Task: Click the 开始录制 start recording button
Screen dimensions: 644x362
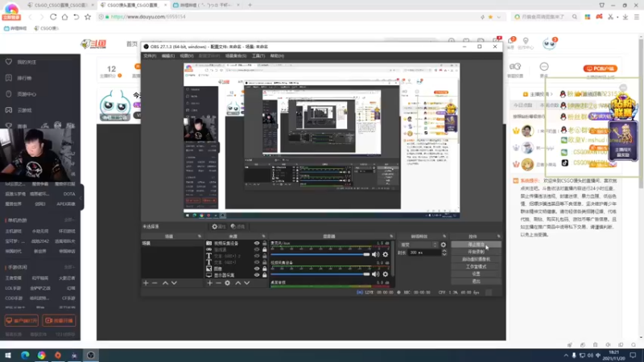Action: pyautogui.click(x=476, y=252)
